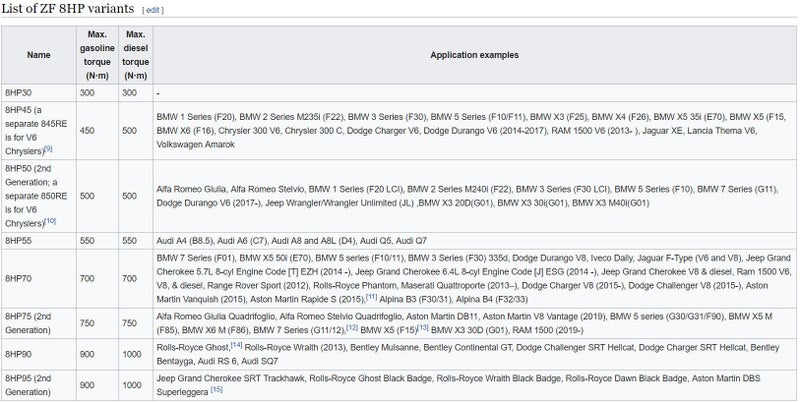The height and width of the screenshot is (403, 800).
Task: Click the Volkswagen Amarok entry
Action: tap(196, 144)
